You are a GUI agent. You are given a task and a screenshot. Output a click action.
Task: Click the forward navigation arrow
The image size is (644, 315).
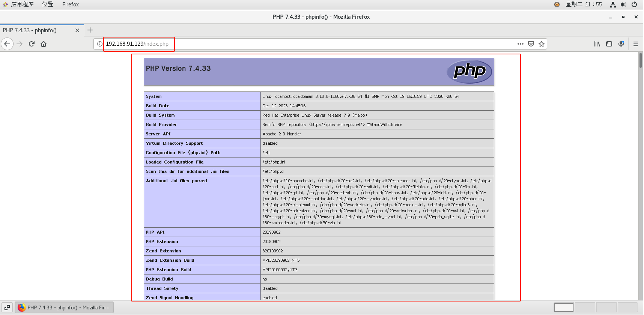20,44
